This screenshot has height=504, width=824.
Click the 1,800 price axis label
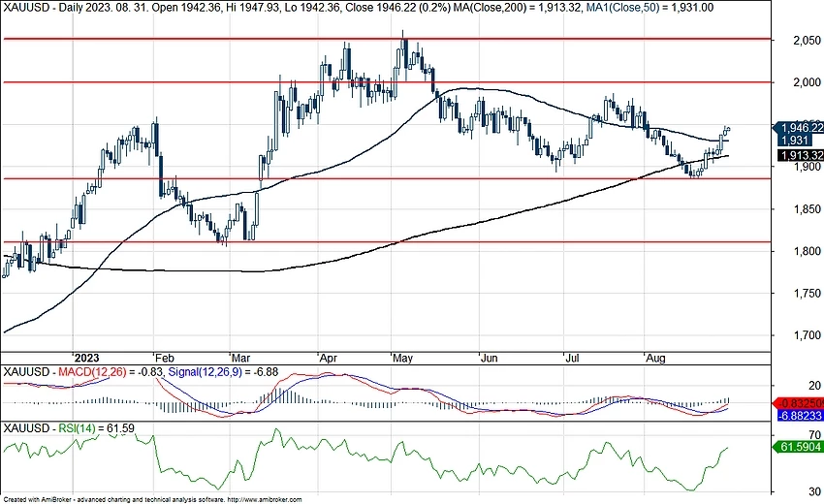tap(807, 251)
